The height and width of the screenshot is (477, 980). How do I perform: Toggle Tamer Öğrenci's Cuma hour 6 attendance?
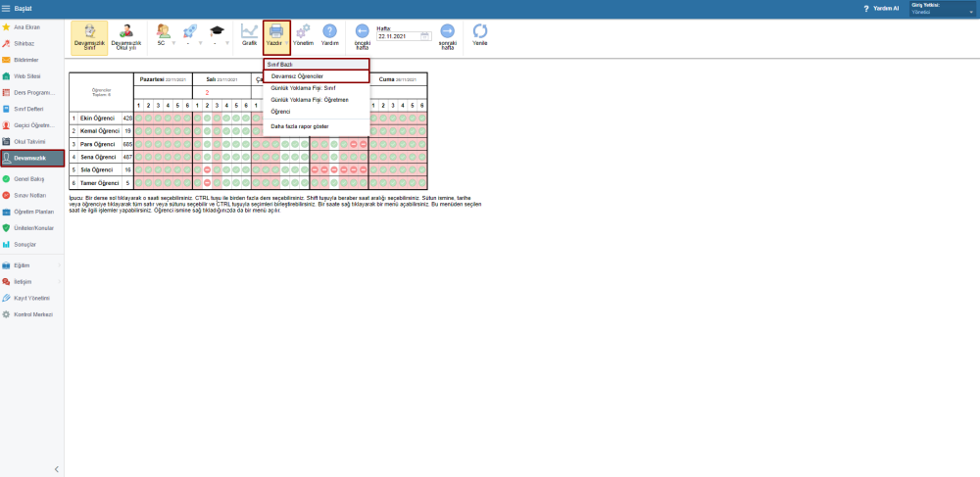pos(422,183)
